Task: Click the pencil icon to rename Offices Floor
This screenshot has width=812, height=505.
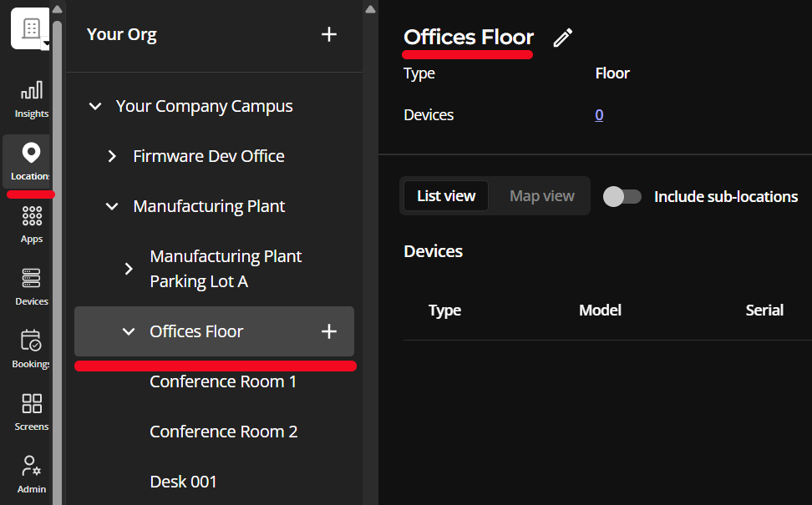Action: point(562,37)
